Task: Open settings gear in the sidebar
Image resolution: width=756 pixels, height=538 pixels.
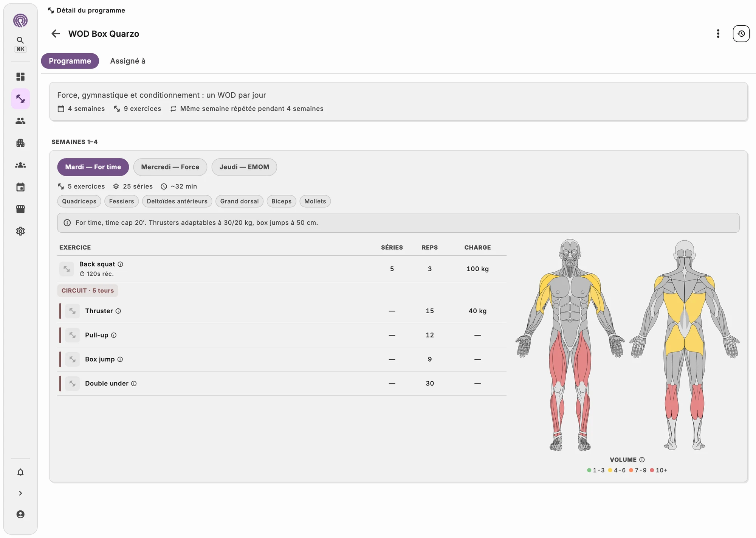Action: [x=20, y=231]
